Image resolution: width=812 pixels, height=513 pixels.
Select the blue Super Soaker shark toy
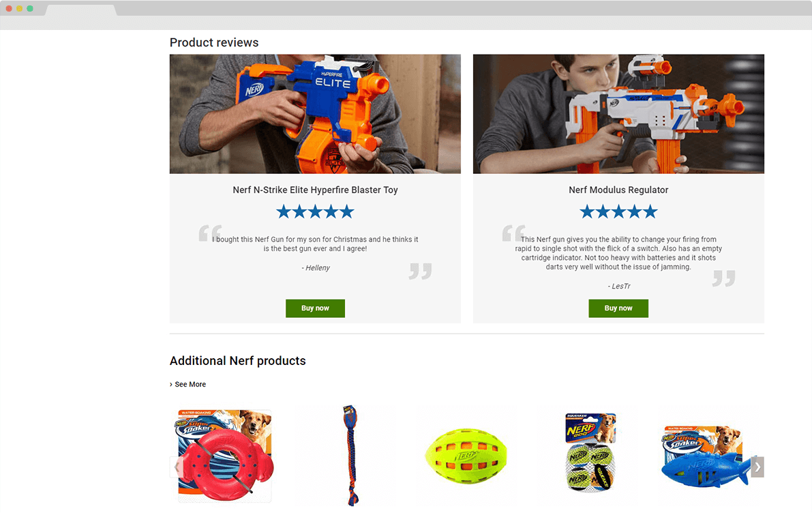click(x=706, y=456)
